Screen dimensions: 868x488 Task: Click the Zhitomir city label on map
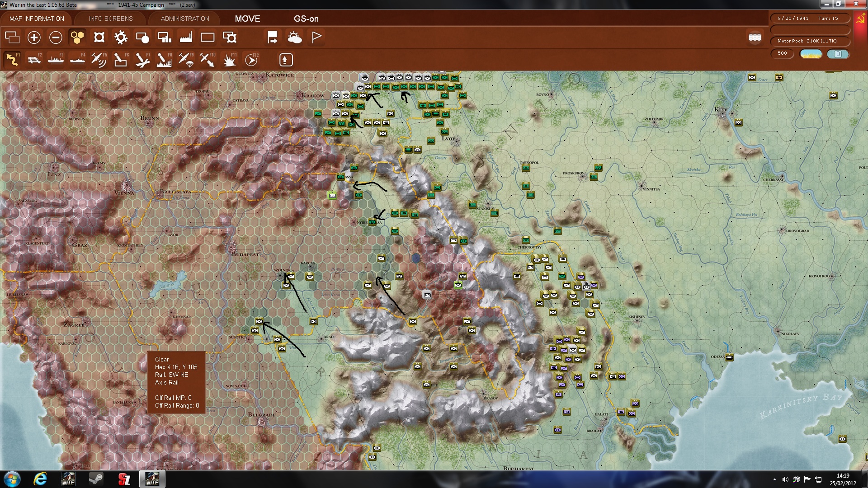point(654,119)
